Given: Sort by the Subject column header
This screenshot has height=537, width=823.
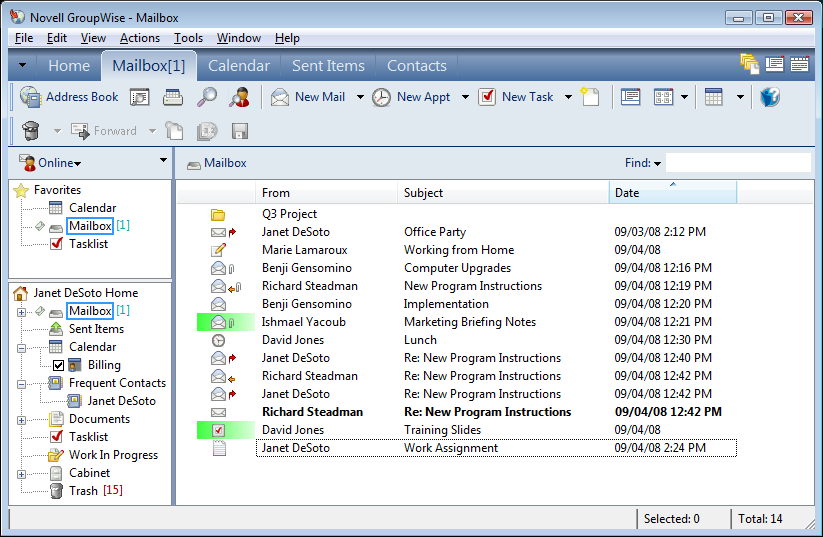Looking at the screenshot, I should pos(503,193).
